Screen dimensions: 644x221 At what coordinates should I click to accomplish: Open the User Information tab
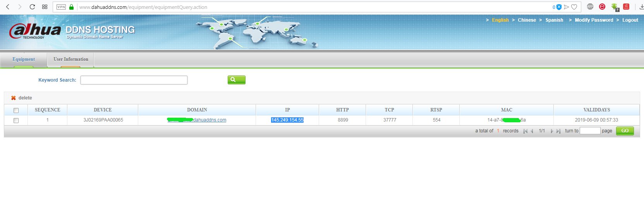coord(71,59)
